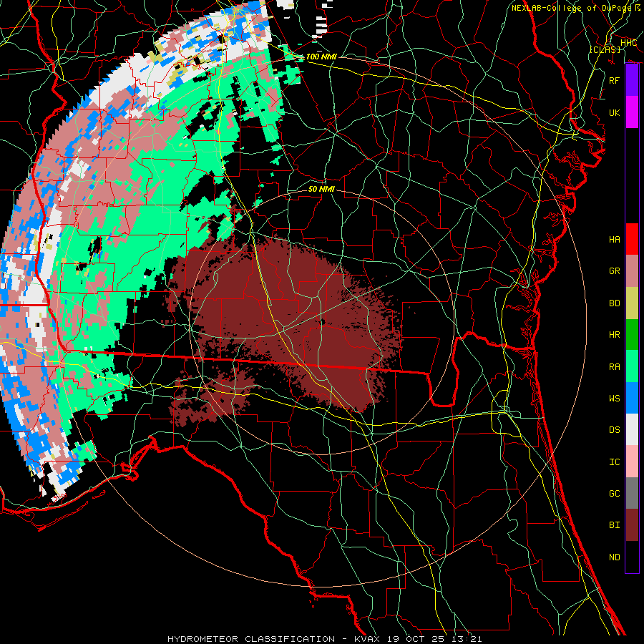Click the GR legend label

coord(615,271)
